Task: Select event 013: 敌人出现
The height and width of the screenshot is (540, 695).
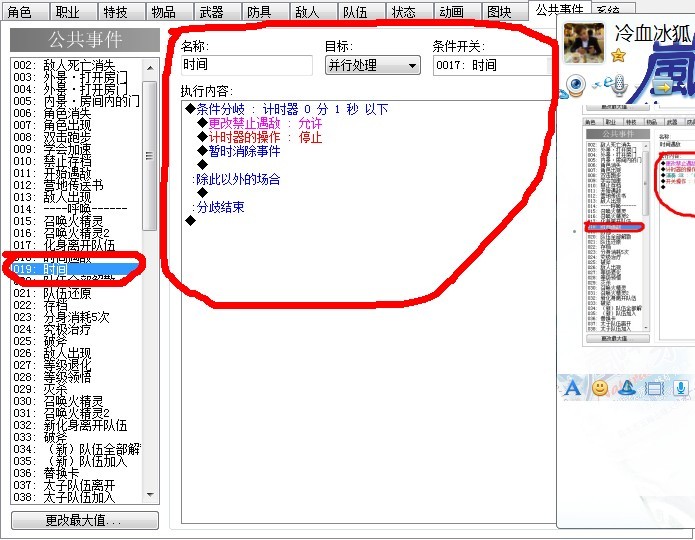Action: pos(77,197)
